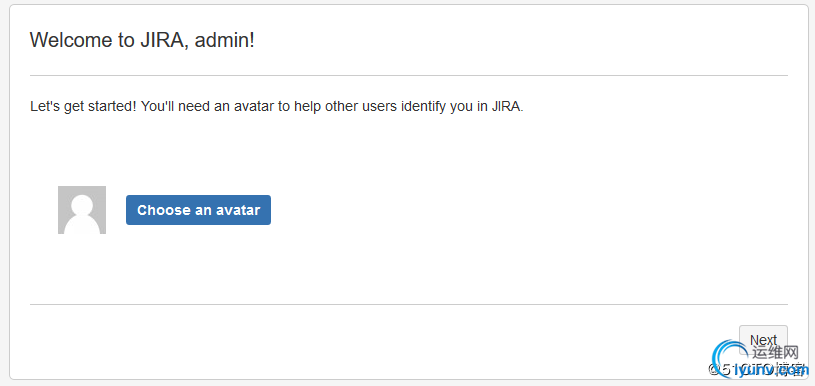Click the lyunv.com watermark text

pyautogui.click(x=772, y=370)
